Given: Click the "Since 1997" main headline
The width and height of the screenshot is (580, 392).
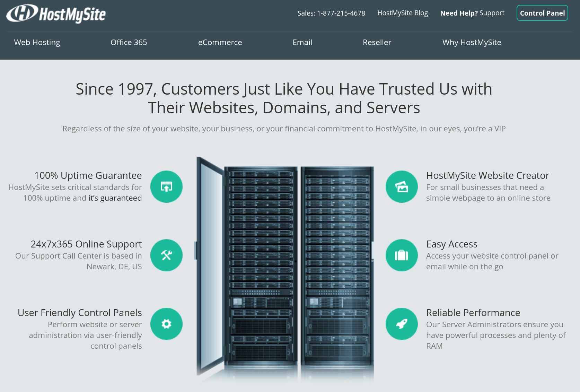Looking at the screenshot, I should click(284, 98).
